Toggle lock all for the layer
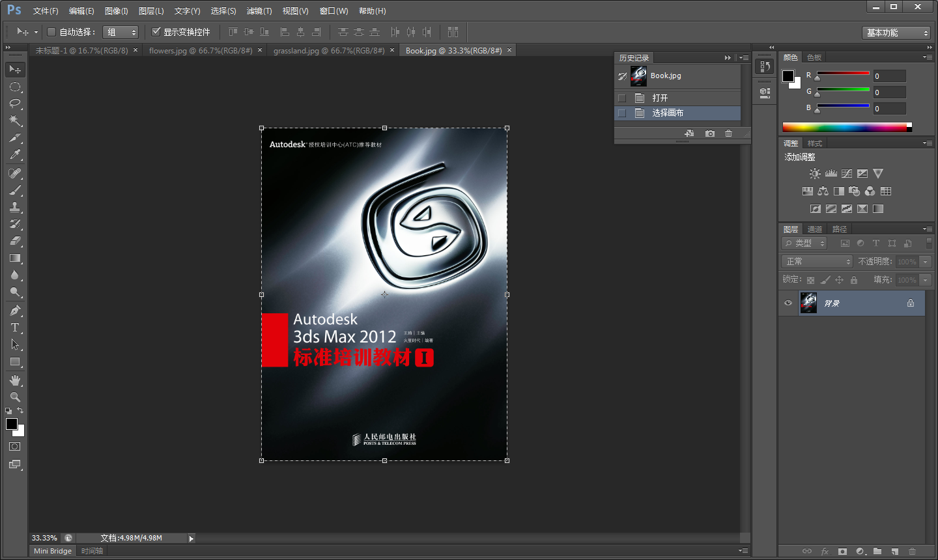This screenshot has width=938, height=560. coord(854,280)
